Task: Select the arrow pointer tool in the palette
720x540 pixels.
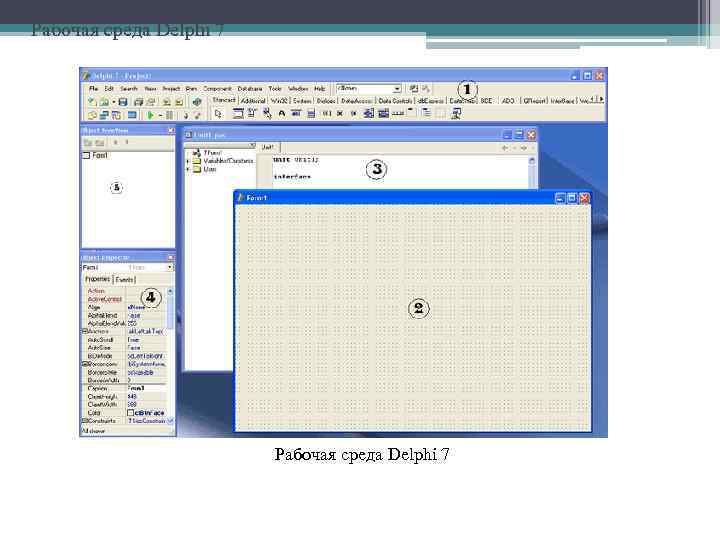Action: (x=218, y=113)
